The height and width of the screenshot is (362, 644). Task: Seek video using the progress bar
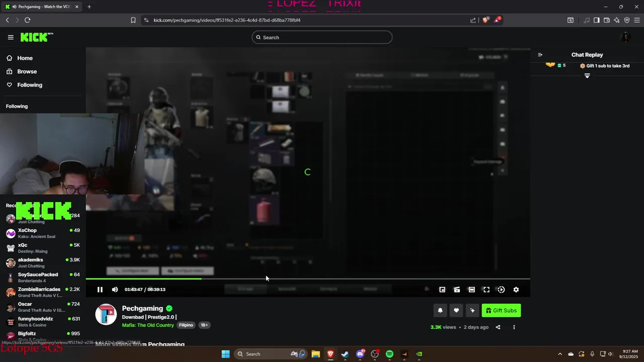pos(308,279)
